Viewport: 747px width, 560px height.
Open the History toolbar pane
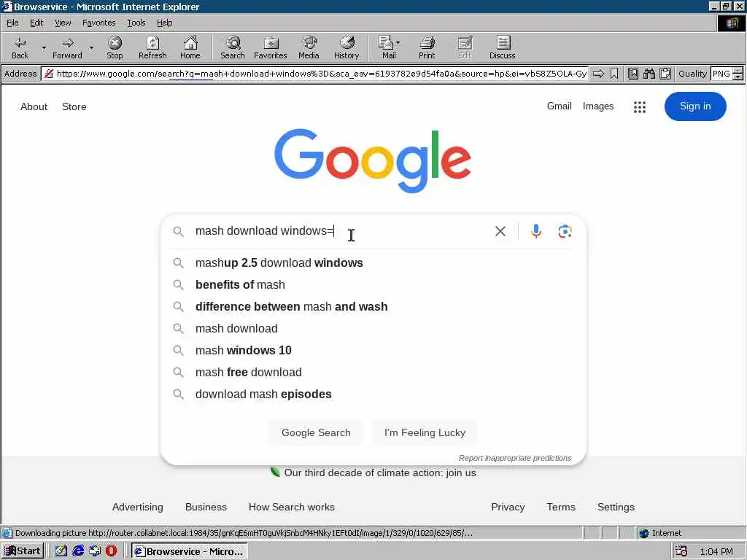(347, 47)
